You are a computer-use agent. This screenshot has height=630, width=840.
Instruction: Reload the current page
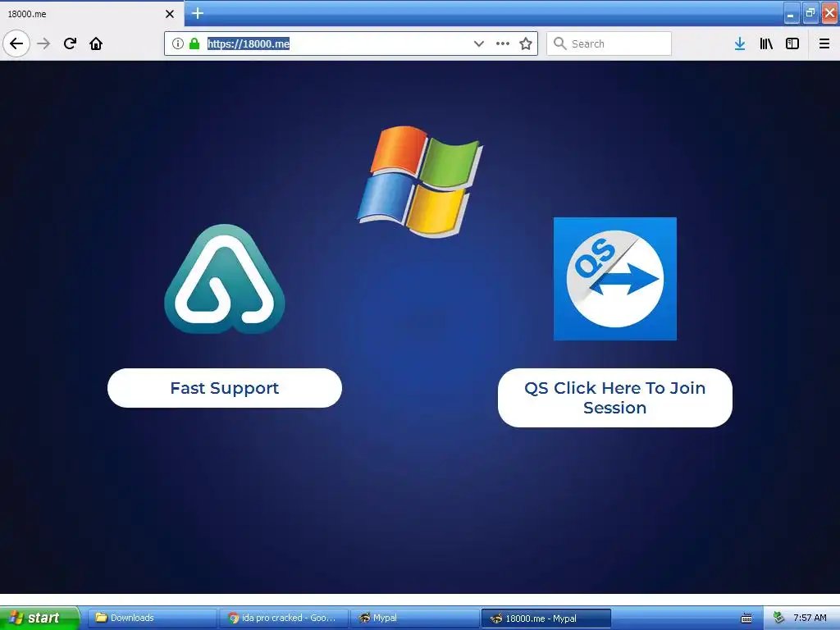[70, 43]
